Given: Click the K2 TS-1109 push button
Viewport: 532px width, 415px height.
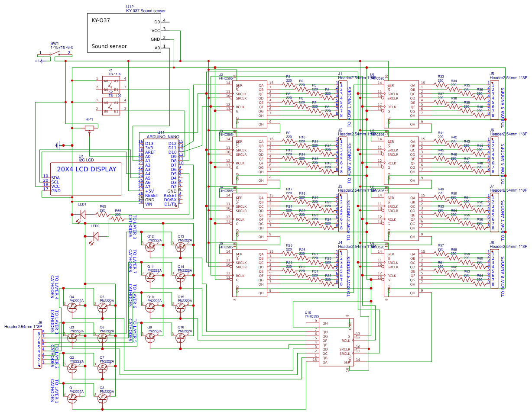Looking at the screenshot, I should click(111, 106).
